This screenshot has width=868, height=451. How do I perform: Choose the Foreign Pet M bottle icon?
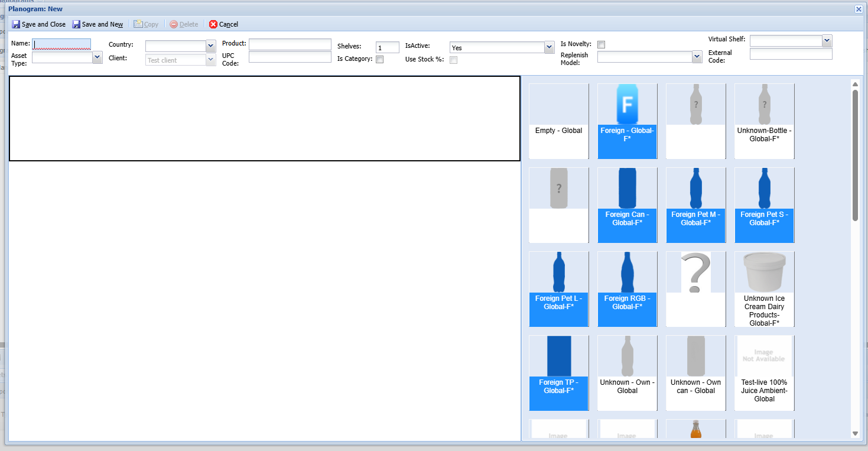click(x=695, y=188)
